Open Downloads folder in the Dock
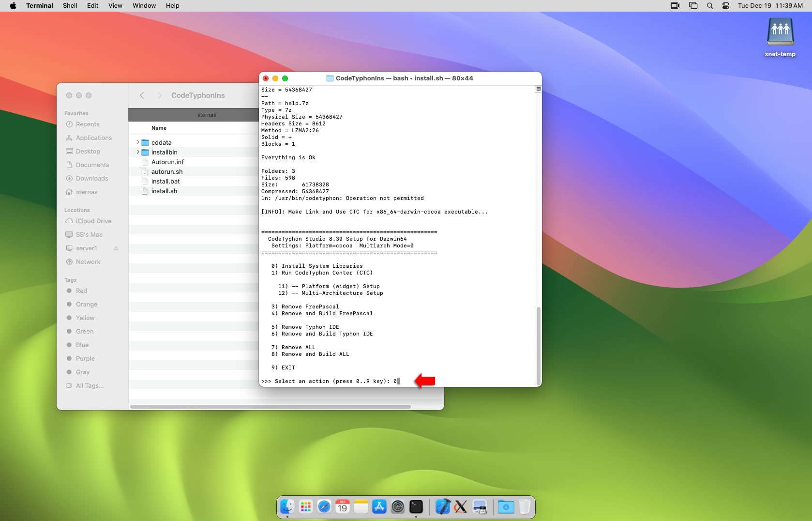 tap(506, 507)
